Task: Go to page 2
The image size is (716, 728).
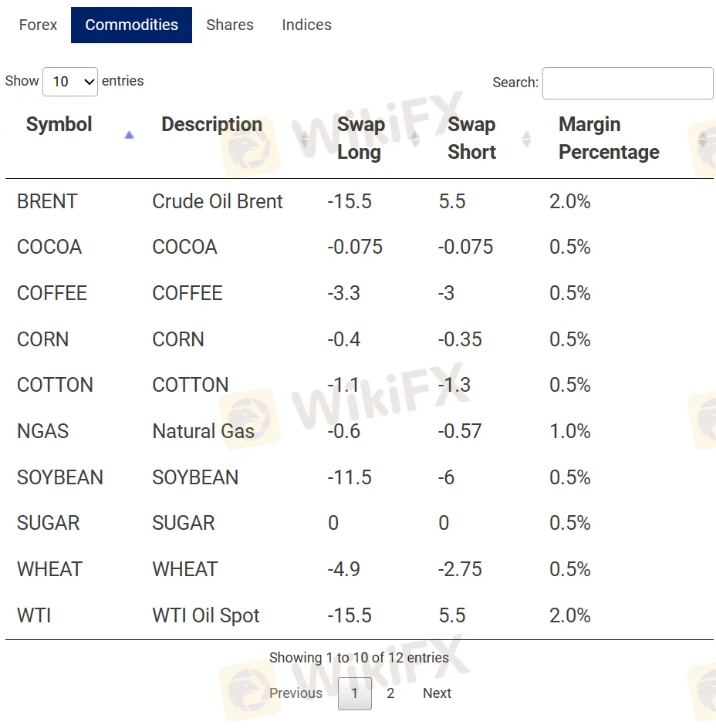Action: [x=390, y=693]
